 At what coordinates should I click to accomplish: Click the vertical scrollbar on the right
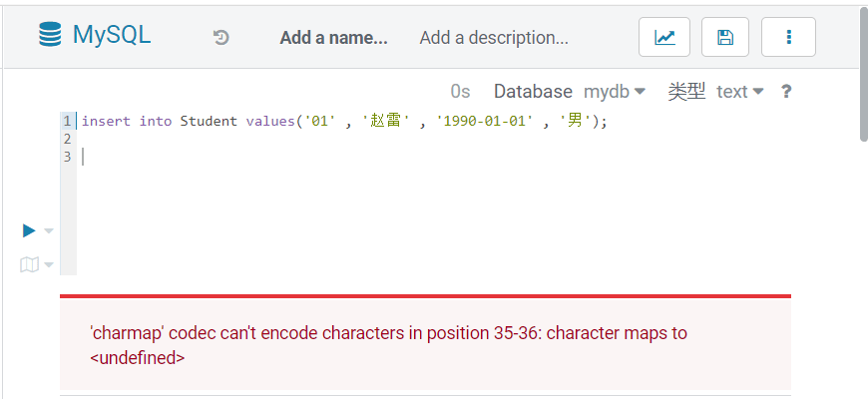point(862,80)
